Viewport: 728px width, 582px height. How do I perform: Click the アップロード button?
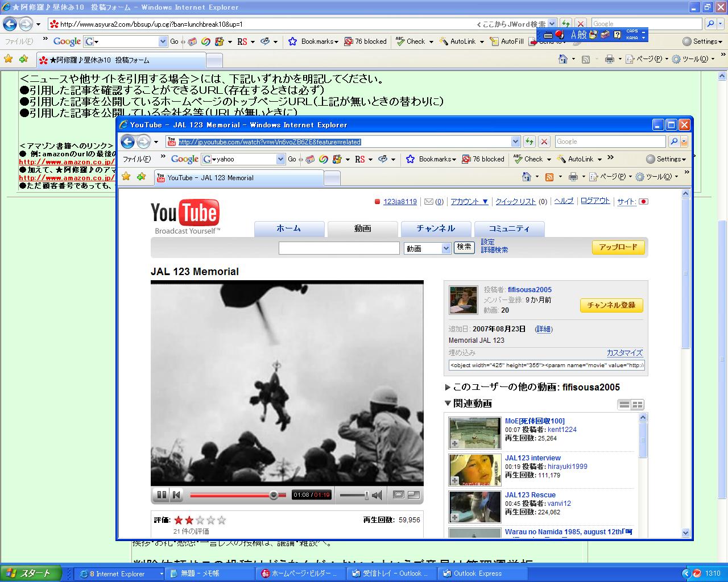click(618, 247)
